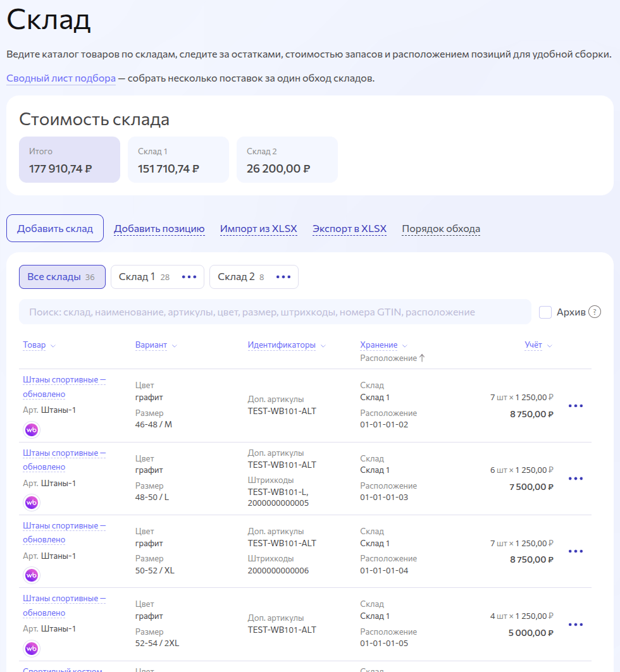Open the Архив help question-mark icon
The width and height of the screenshot is (620, 672).
pos(595,312)
